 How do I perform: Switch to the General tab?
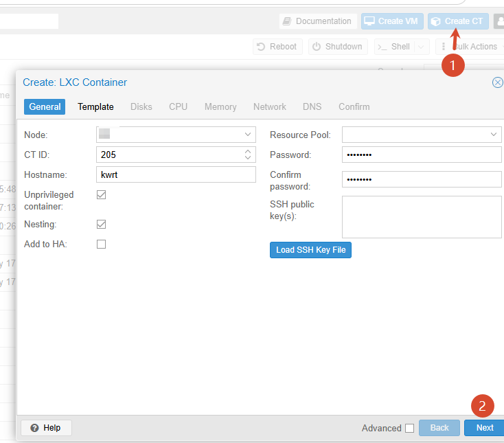point(45,106)
